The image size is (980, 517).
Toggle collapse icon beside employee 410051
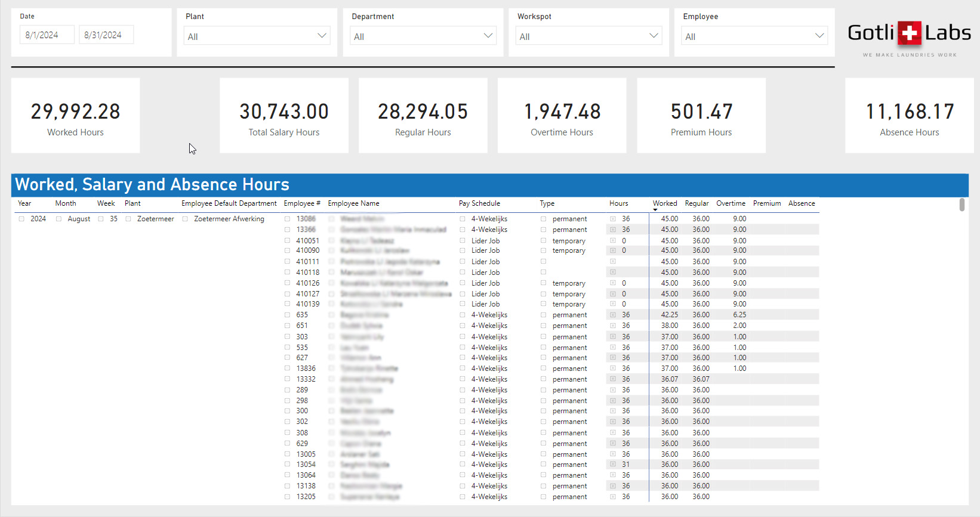tap(287, 241)
